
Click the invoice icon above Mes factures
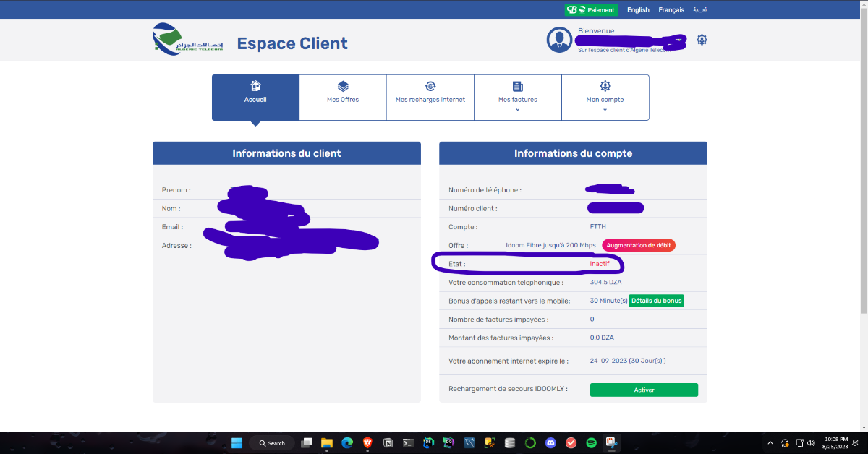click(x=518, y=86)
